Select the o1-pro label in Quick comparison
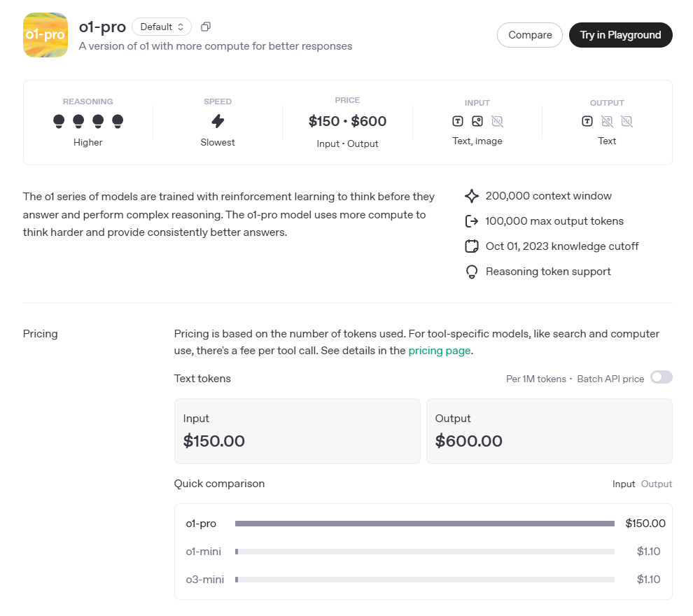Viewport: 693px width, 616px height. click(201, 524)
